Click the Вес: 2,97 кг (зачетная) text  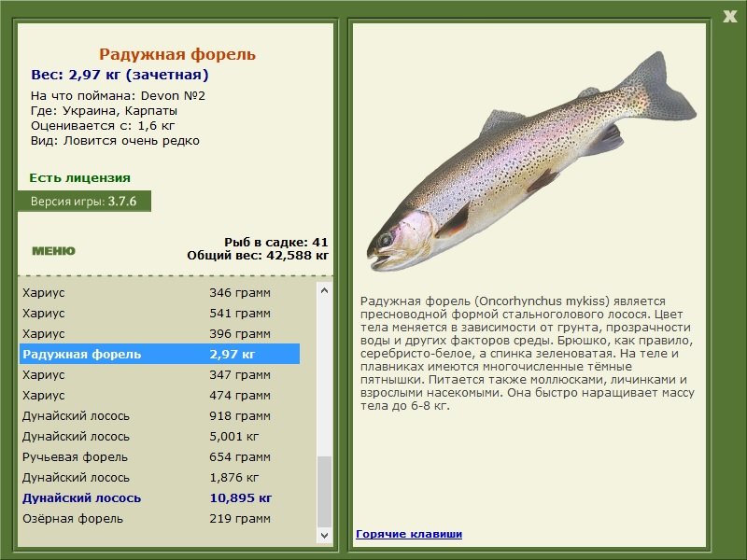pos(120,75)
